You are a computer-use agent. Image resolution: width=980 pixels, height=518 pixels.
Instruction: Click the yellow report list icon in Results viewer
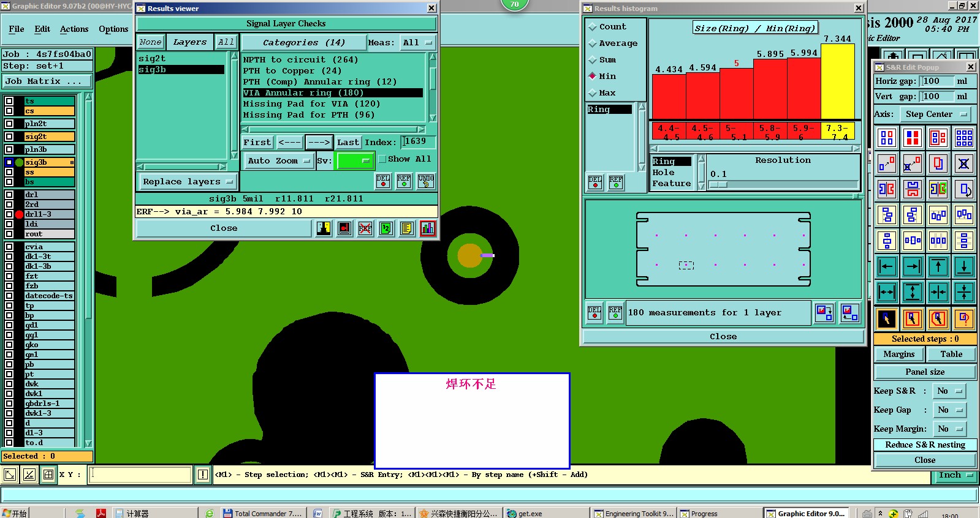click(x=407, y=228)
